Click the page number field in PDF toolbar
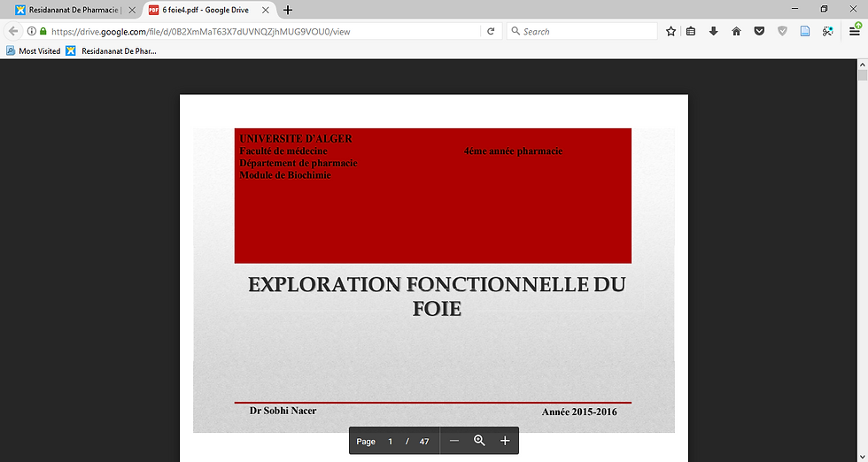 (x=391, y=442)
